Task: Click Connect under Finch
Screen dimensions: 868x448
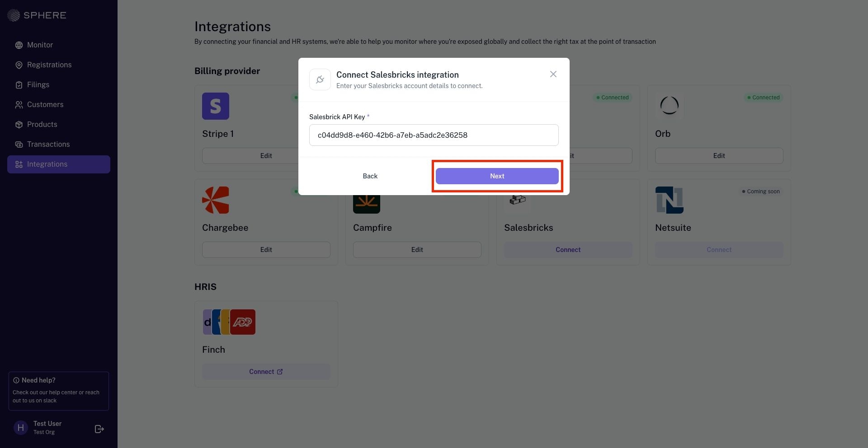Action: pos(266,372)
